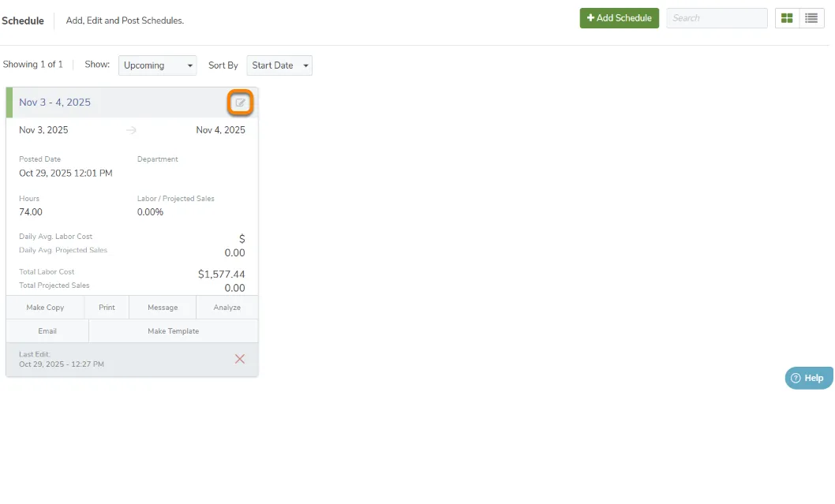The image size is (835, 504).
Task: Click the start date Nov 3, 2025
Action: (x=43, y=130)
